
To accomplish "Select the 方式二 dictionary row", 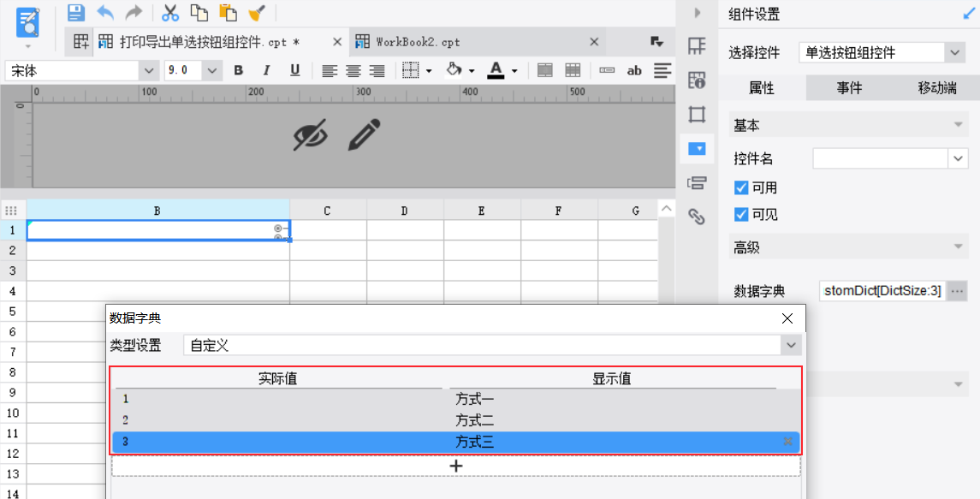I will pos(456,420).
